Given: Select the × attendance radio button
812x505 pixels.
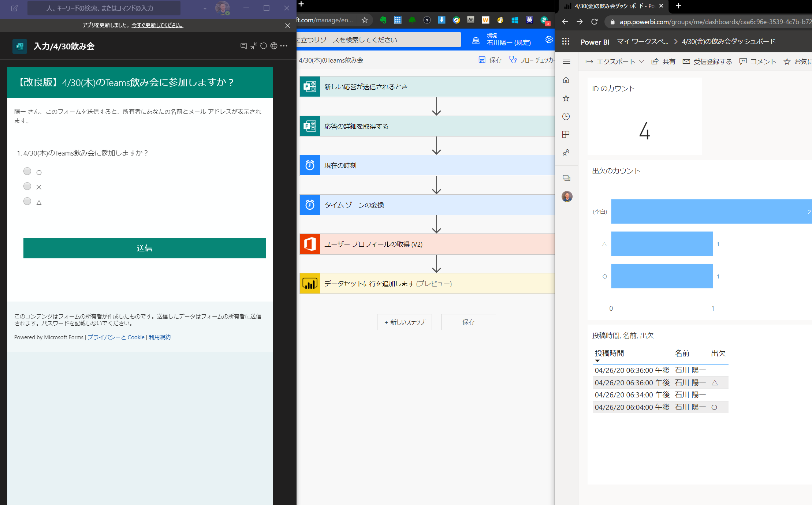Looking at the screenshot, I should pyautogui.click(x=27, y=186).
